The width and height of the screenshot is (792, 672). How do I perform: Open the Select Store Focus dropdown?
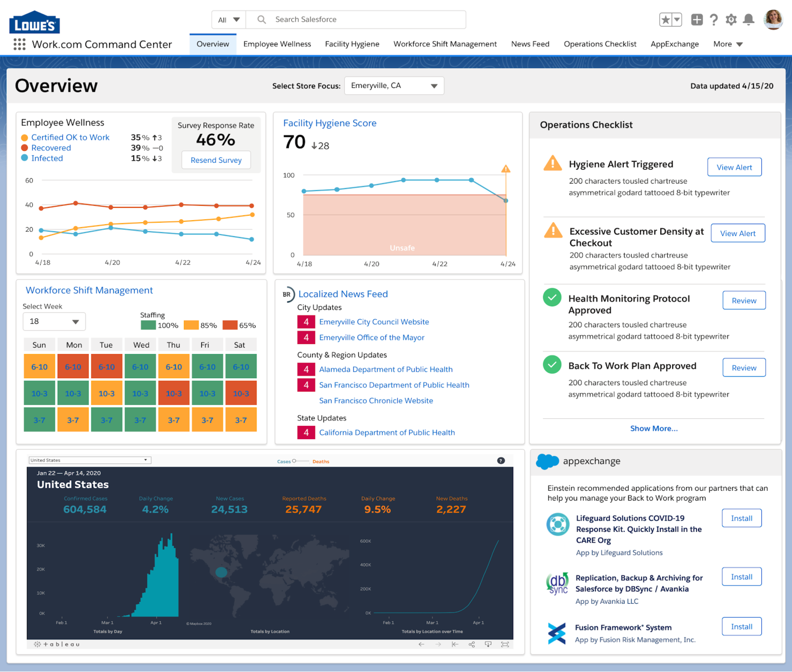(394, 86)
